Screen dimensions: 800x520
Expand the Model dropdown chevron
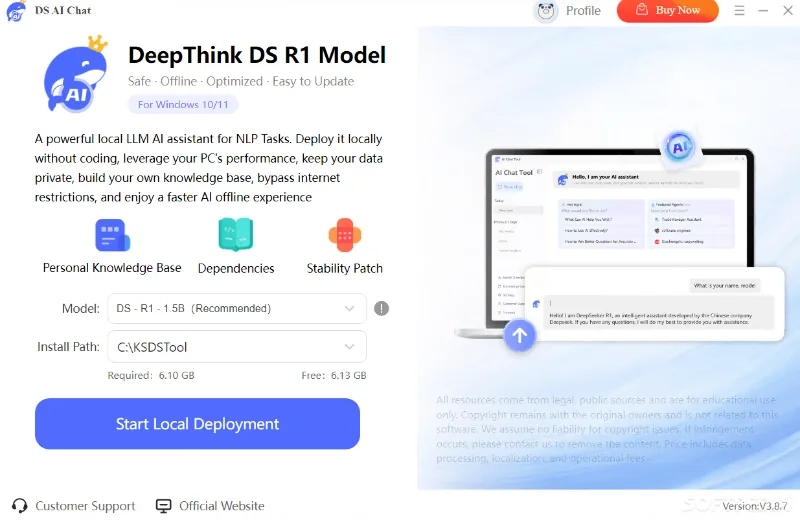(x=349, y=308)
